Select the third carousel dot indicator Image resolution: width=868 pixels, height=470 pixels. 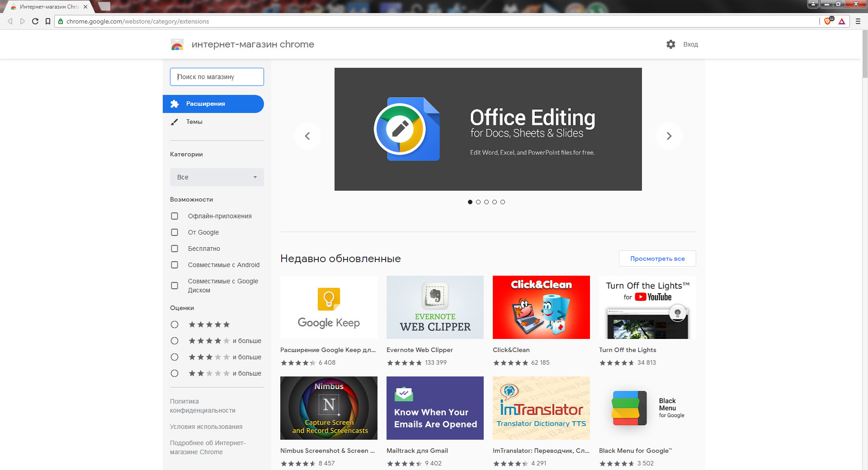[486, 202]
